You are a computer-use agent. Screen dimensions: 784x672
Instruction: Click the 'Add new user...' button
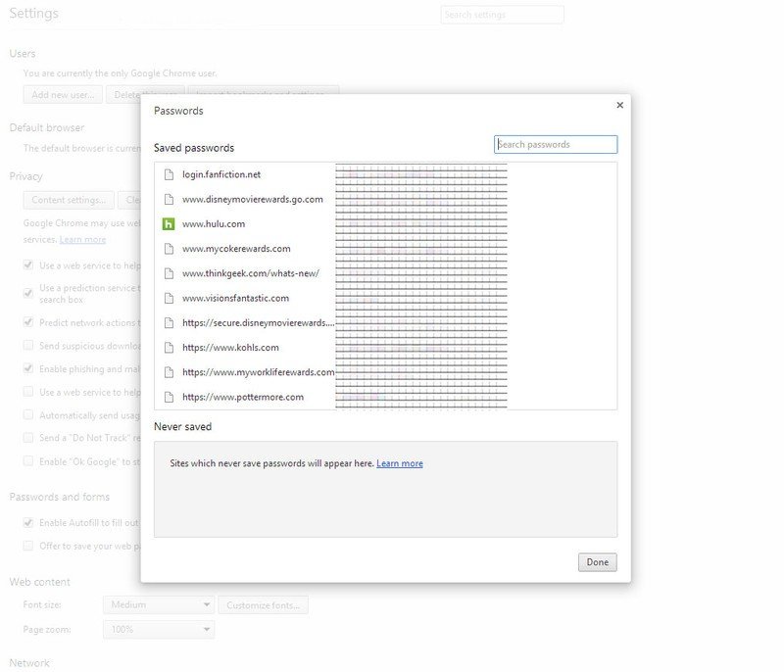pos(63,94)
